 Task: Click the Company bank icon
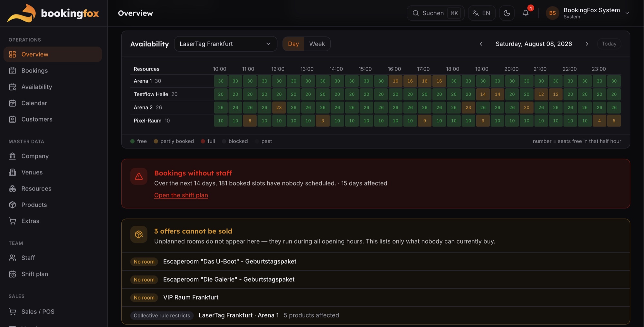(13, 156)
